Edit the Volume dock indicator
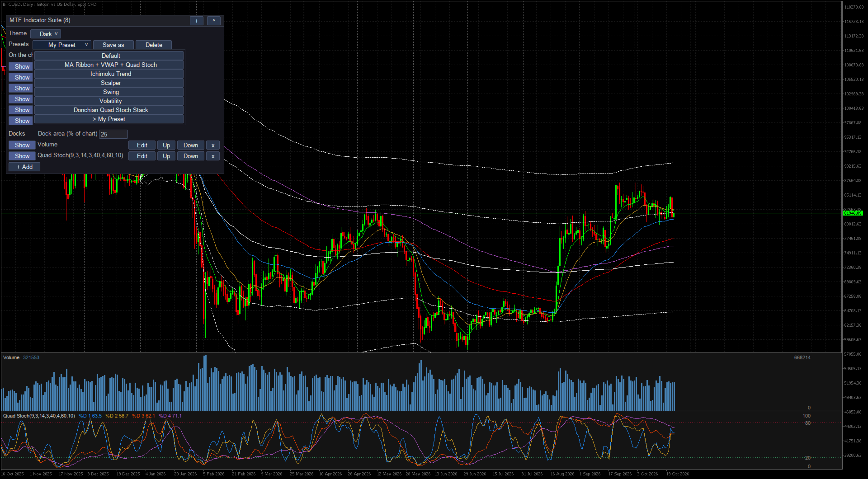 click(142, 145)
